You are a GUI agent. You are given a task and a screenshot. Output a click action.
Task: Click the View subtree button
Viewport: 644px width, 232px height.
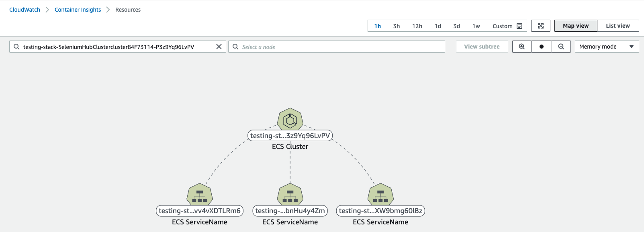coord(482,47)
